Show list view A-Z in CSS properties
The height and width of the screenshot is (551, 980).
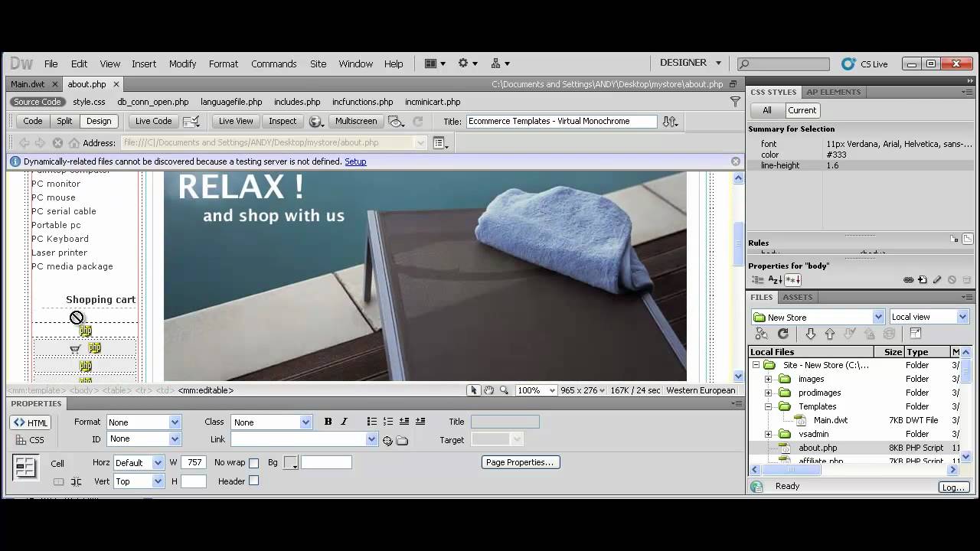pyautogui.click(x=775, y=280)
